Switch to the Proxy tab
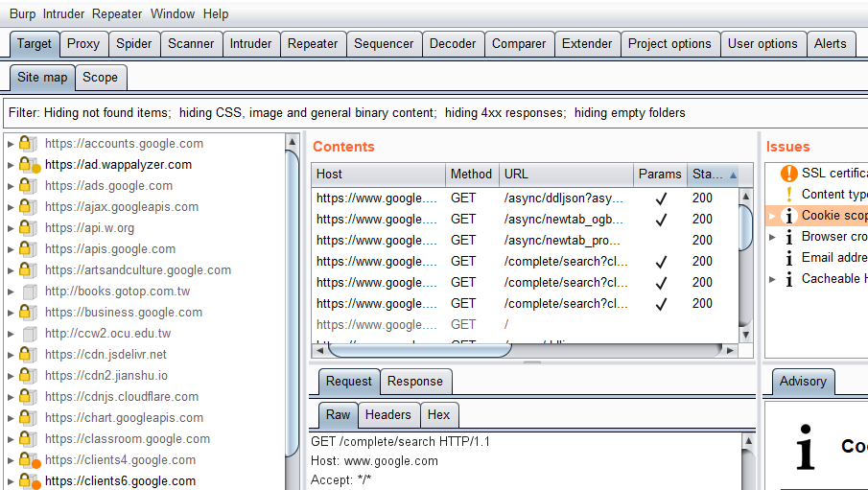 pos(83,44)
